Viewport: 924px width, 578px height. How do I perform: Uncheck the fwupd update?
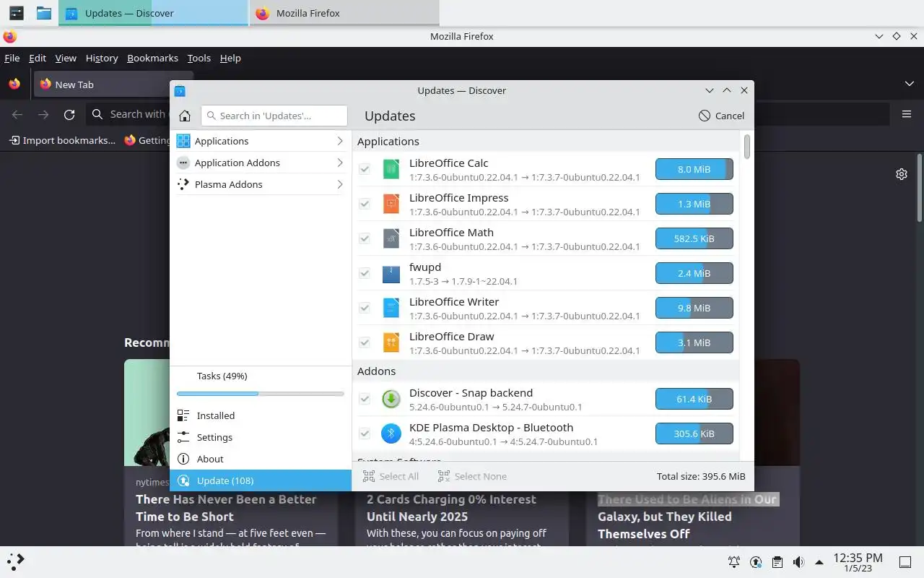pos(365,273)
